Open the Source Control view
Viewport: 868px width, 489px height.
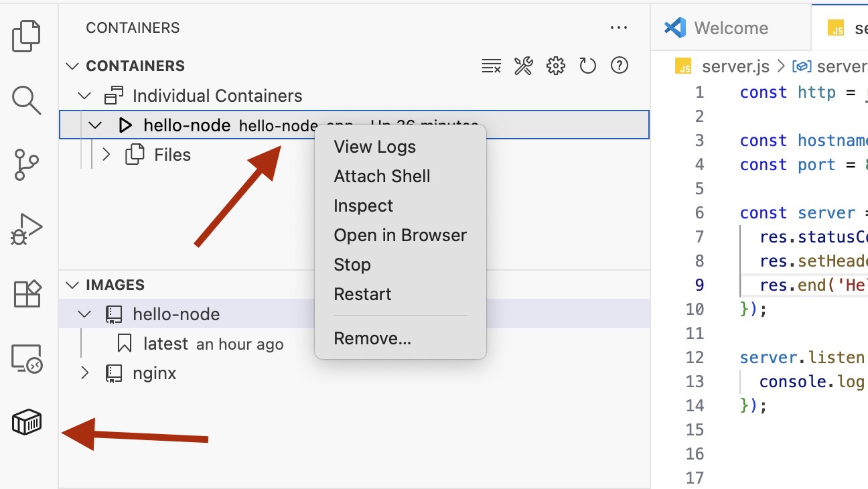[27, 165]
